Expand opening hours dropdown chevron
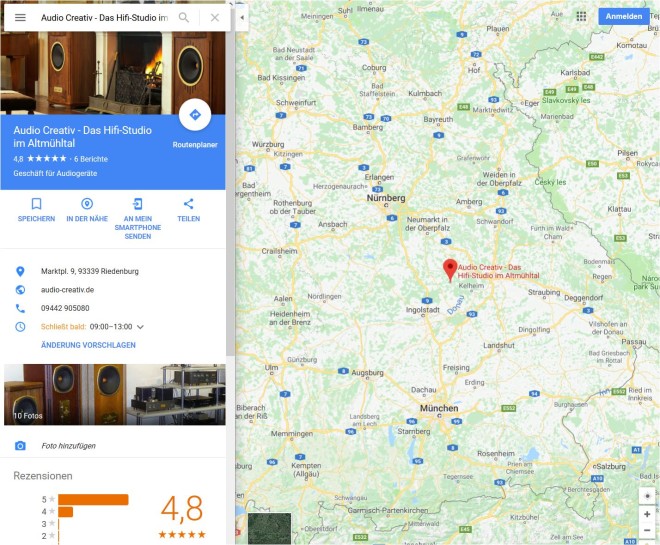660x545 pixels. pos(141,327)
